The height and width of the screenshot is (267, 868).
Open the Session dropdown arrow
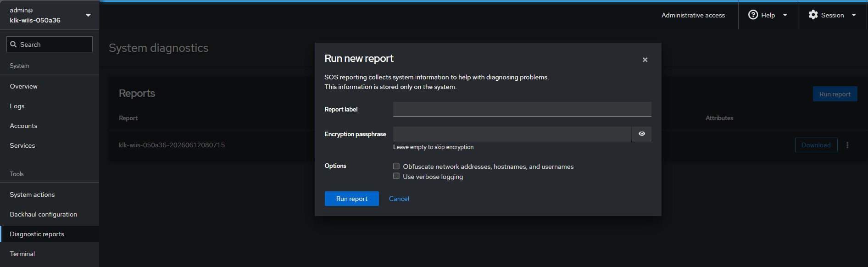[854, 15]
